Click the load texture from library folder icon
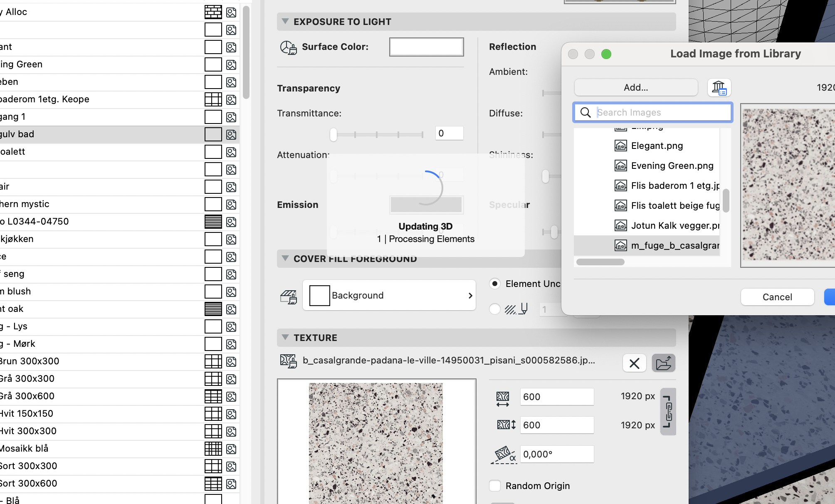This screenshot has width=835, height=504. (663, 363)
